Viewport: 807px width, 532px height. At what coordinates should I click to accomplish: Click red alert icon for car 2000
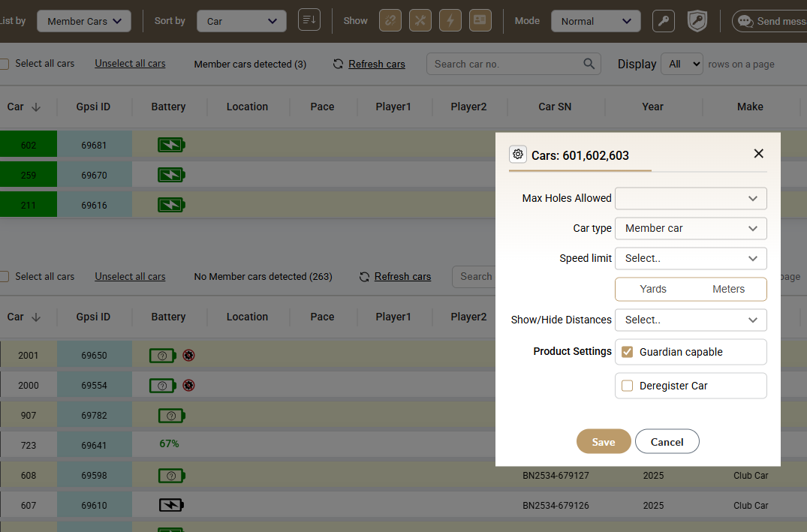189,386
